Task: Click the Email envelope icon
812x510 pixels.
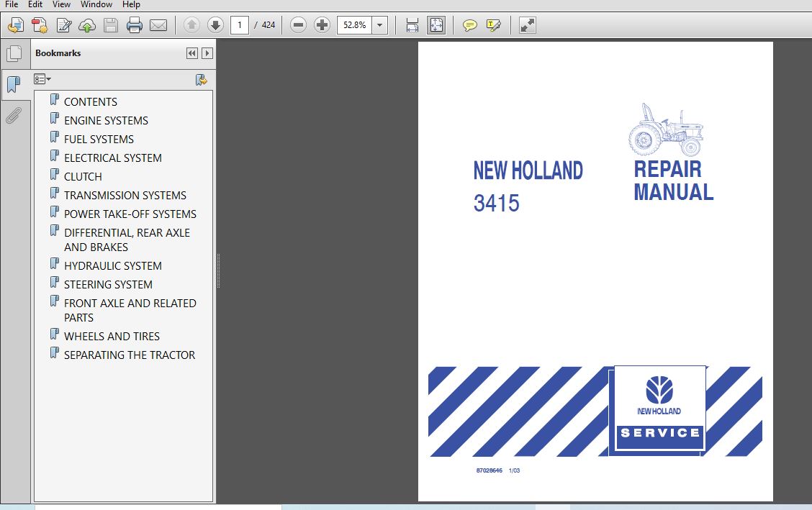Action: [x=158, y=25]
